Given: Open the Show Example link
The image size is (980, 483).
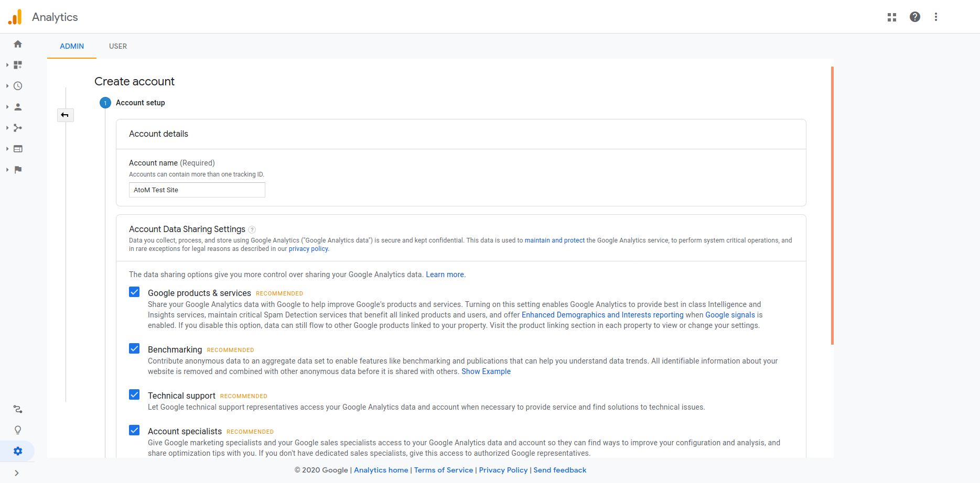Looking at the screenshot, I should tap(486, 371).
